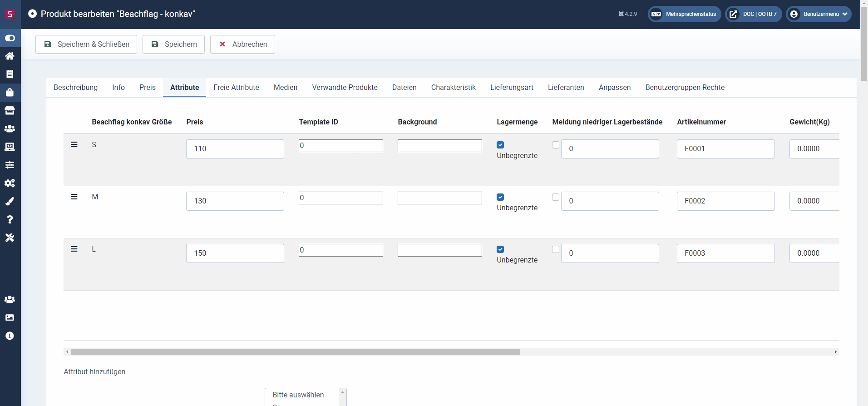Click the Preis field showing 150
The height and width of the screenshot is (406, 868).
pos(235,253)
